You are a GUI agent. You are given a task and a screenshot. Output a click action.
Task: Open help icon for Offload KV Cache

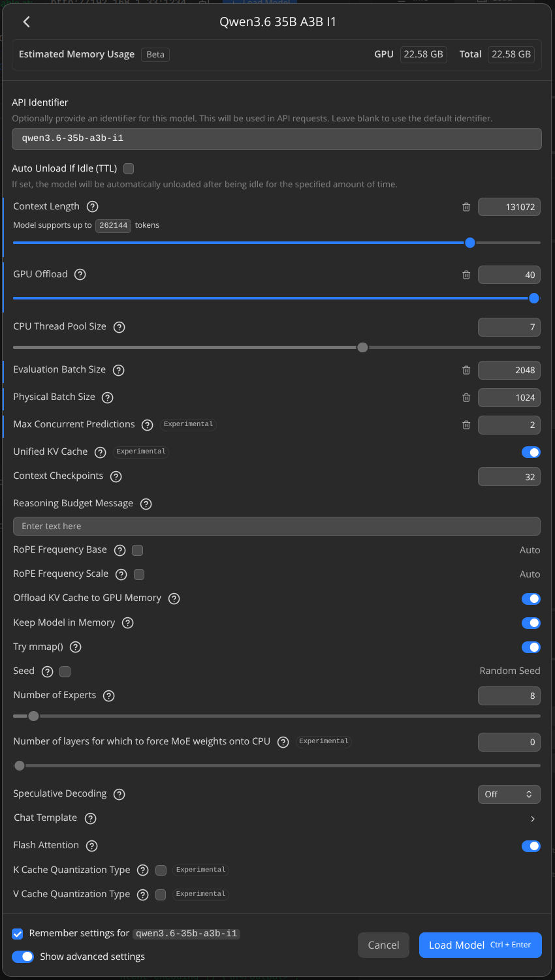(x=174, y=598)
